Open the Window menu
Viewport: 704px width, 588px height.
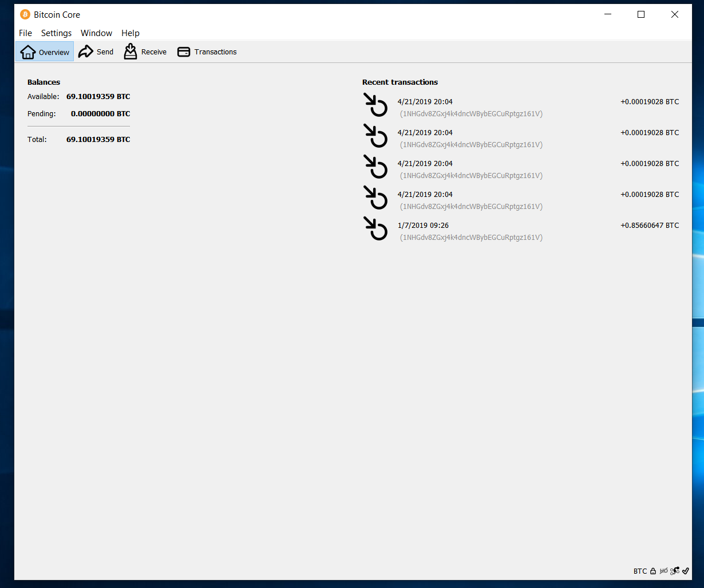[x=96, y=33]
